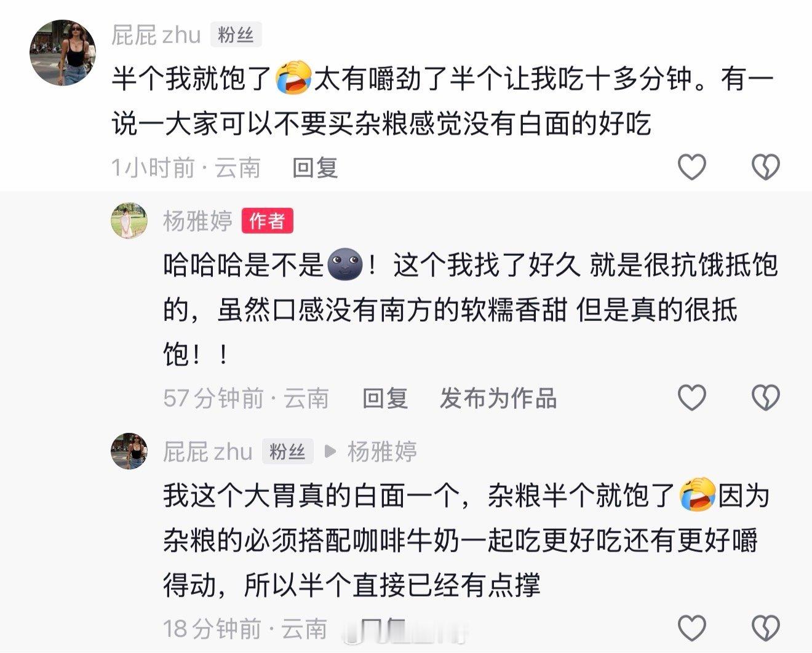Viewport: 812px width, 653px height.
Task: Reply to the comment posted 1小时前
Action: (x=315, y=167)
